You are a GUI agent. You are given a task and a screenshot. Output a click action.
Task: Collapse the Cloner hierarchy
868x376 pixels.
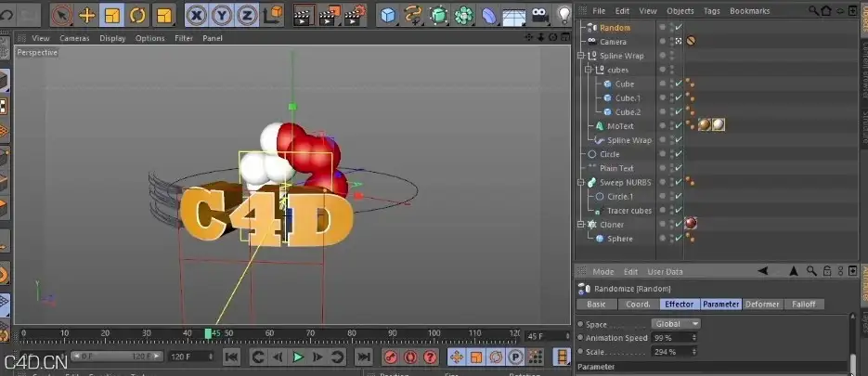point(580,225)
